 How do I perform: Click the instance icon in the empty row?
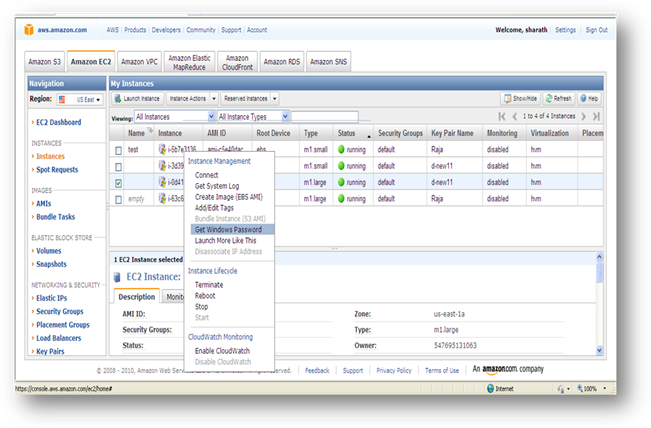(x=162, y=198)
